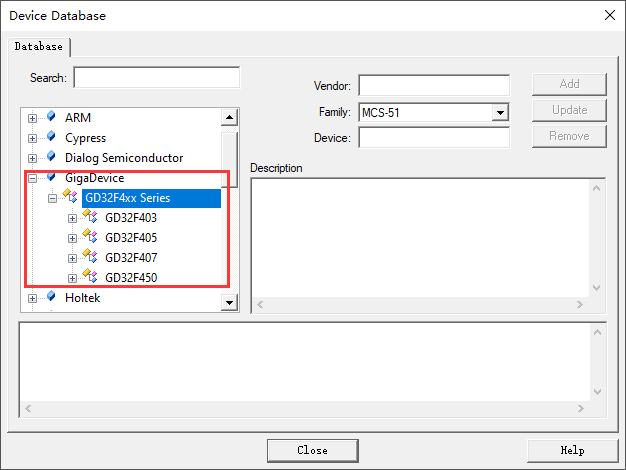
Task: Click in the Search input field
Action: [x=156, y=78]
